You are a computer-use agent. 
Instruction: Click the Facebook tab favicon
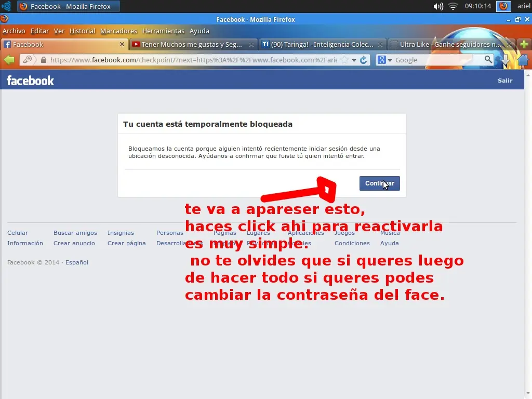tap(7, 45)
